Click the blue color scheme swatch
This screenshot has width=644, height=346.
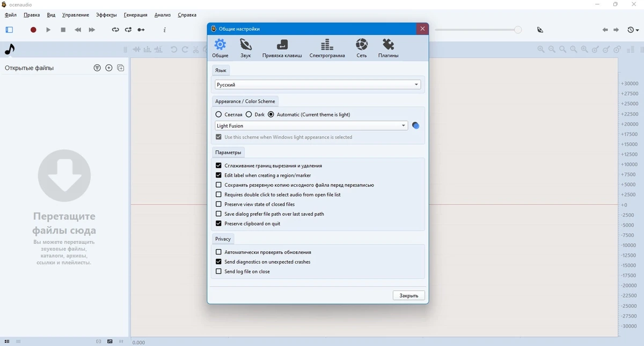click(x=415, y=126)
